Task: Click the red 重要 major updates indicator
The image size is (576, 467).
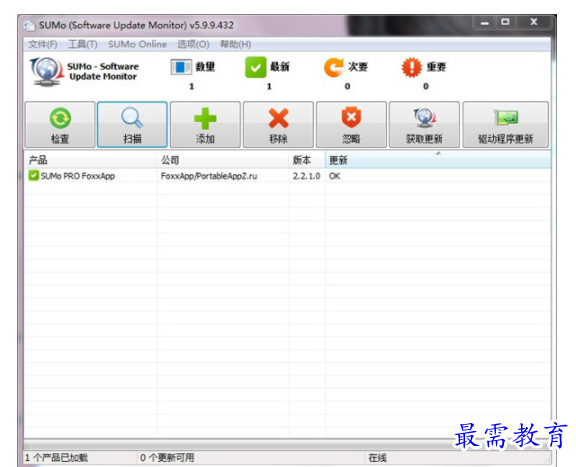Action: tap(411, 67)
